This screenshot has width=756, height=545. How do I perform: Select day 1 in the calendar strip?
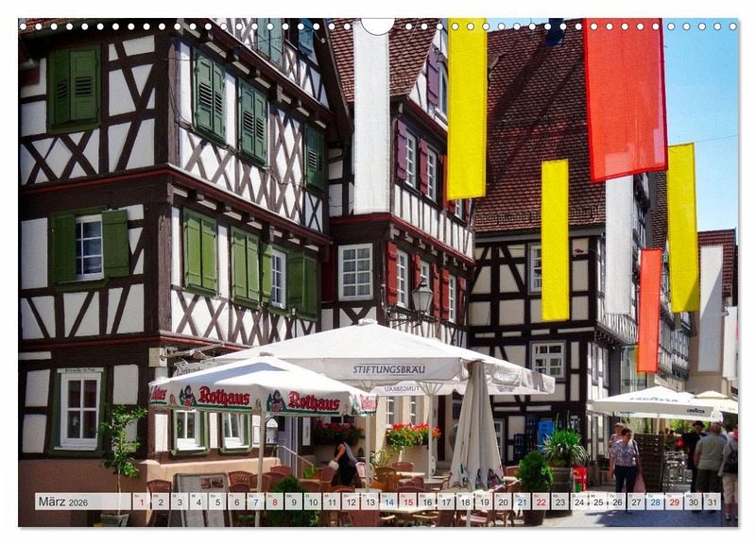pyautogui.click(x=141, y=502)
